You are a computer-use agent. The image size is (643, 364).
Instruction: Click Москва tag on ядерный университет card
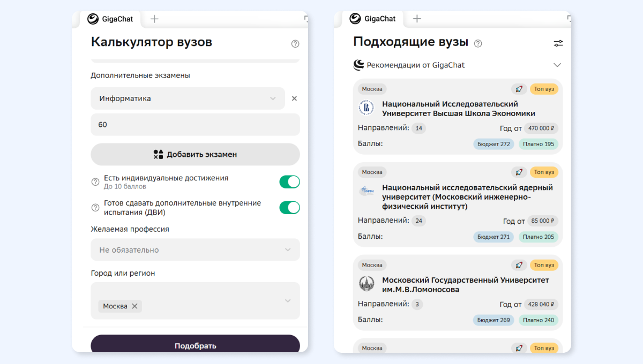(372, 172)
